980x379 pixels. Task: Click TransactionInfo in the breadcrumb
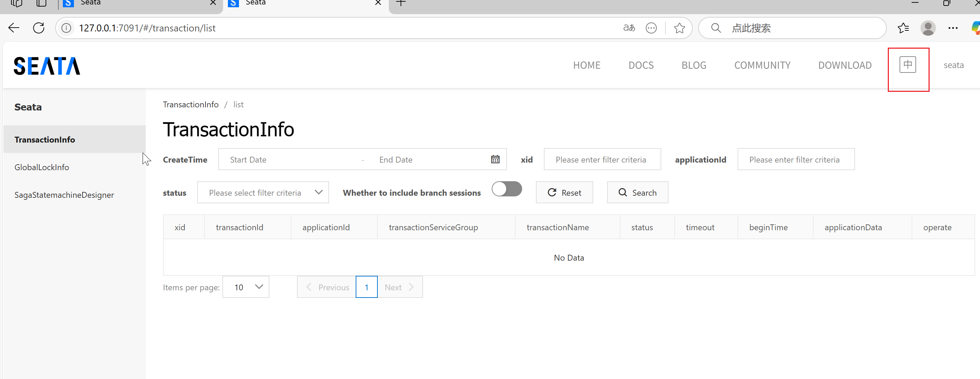click(191, 105)
